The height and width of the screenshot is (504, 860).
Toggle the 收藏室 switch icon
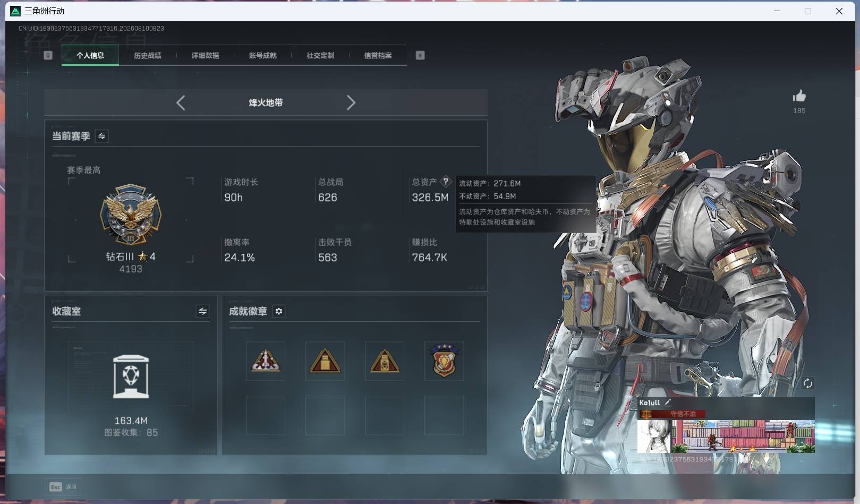[202, 311]
